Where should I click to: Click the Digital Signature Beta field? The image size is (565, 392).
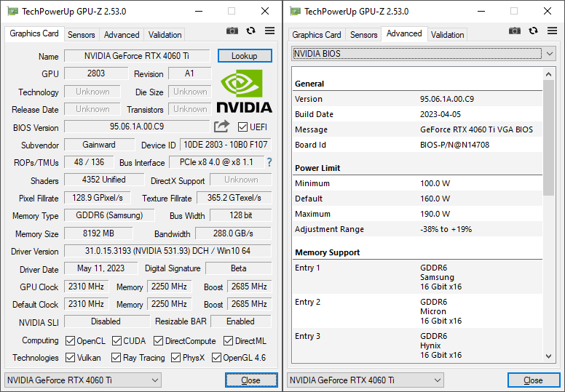(x=239, y=268)
